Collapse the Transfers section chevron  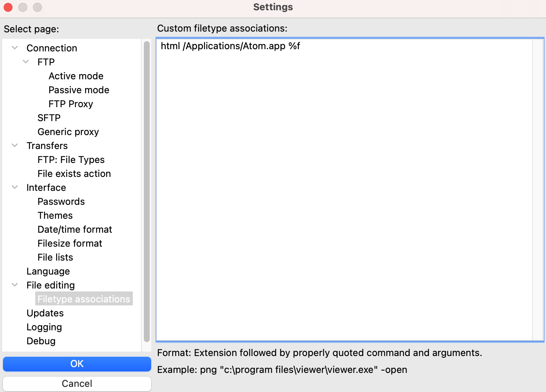tap(15, 145)
